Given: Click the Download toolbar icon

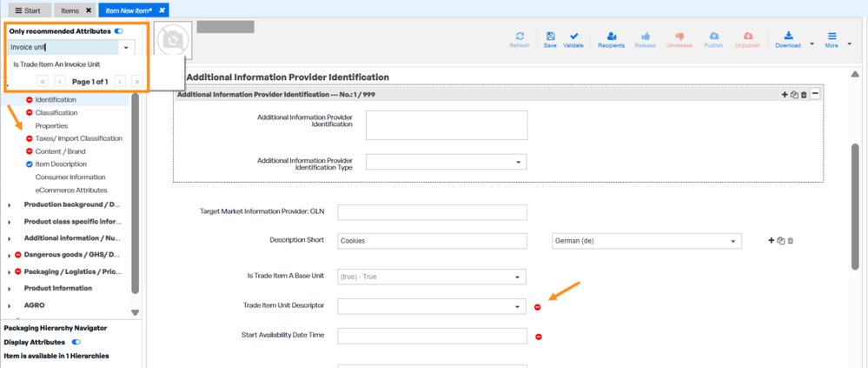Looking at the screenshot, I should pyautogui.click(x=788, y=36).
